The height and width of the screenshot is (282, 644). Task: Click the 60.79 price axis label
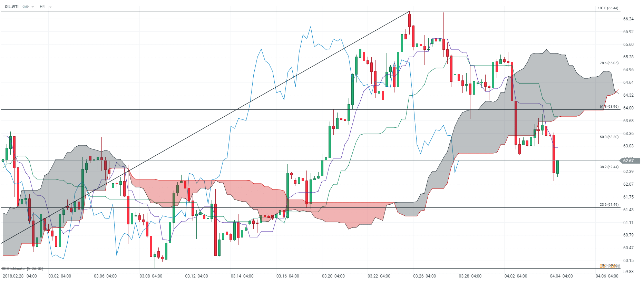coord(628,235)
